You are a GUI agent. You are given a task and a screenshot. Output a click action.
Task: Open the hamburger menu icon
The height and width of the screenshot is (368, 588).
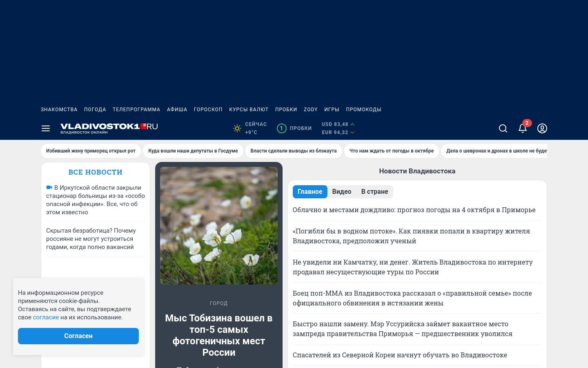click(46, 128)
